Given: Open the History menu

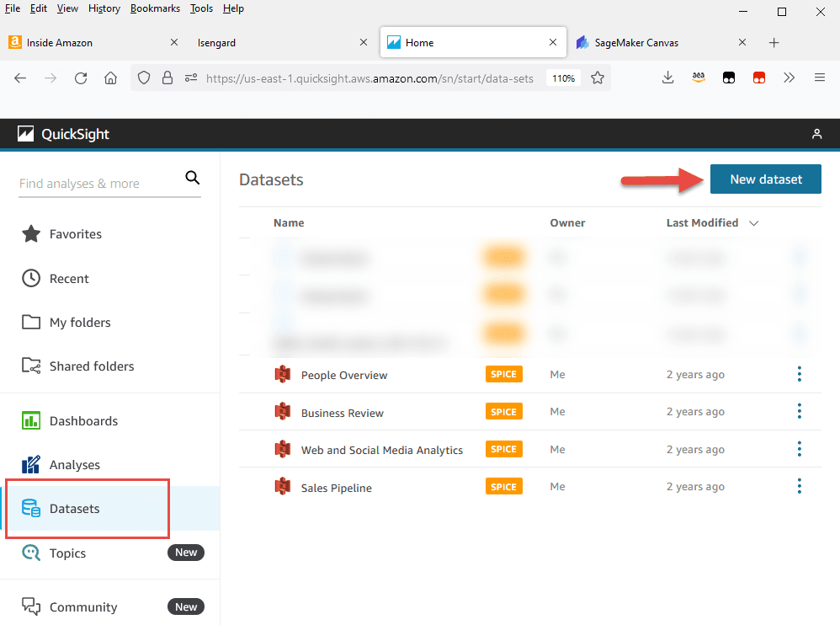Looking at the screenshot, I should coord(104,8).
